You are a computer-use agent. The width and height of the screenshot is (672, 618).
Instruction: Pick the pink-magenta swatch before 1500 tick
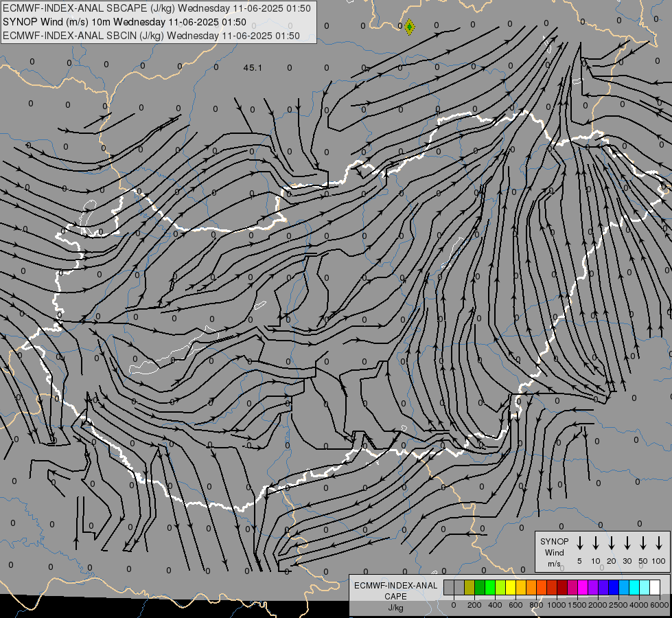tap(572, 587)
